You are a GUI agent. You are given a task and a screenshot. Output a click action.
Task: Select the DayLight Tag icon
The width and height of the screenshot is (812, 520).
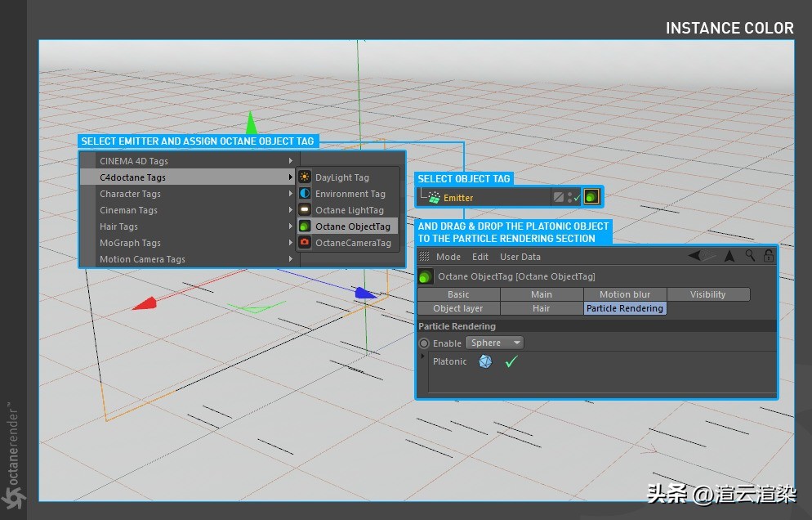pos(303,177)
